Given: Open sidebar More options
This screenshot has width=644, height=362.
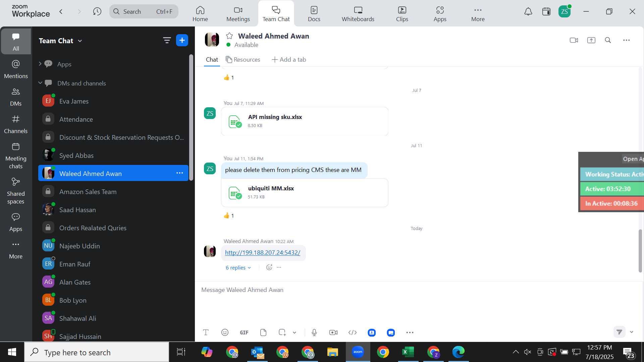Looking at the screenshot, I should (16, 250).
